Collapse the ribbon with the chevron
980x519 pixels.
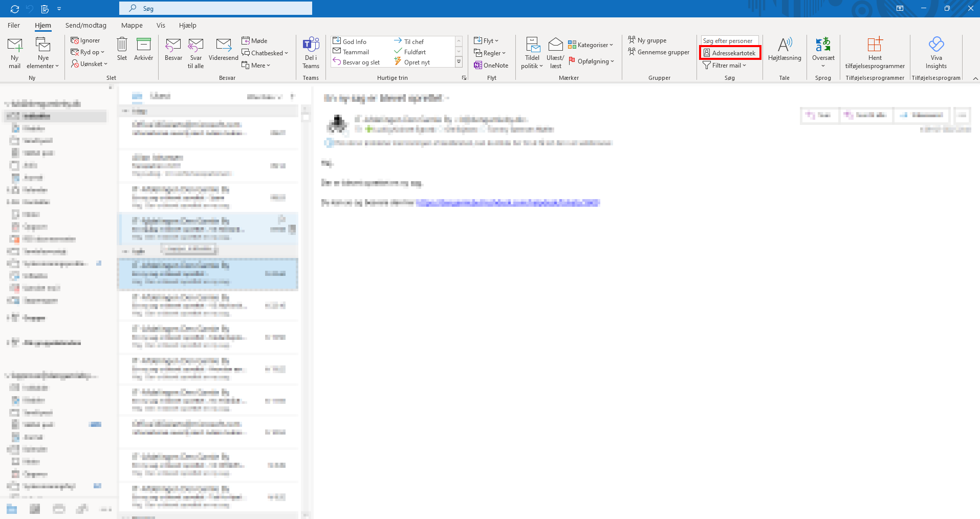point(975,78)
